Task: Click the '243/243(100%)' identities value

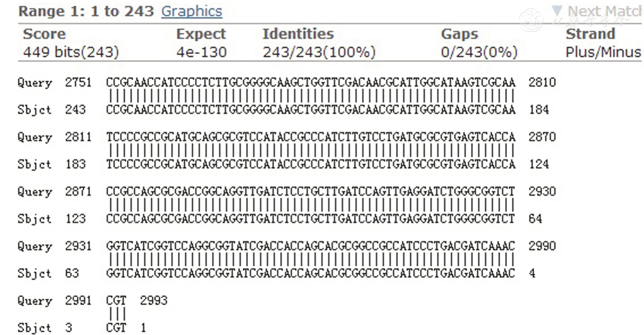Action: (319, 52)
